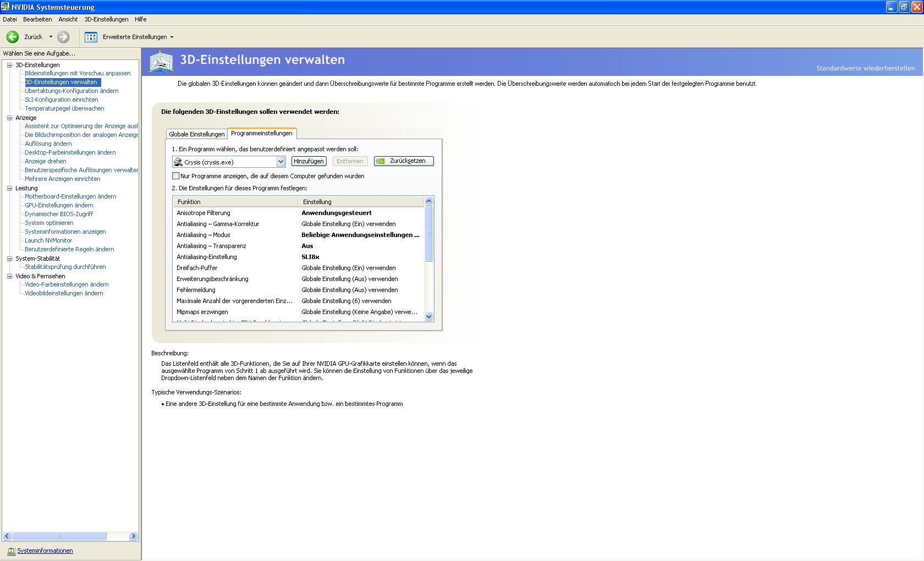This screenshot has width=924, height=561.
Task: Open Mehrere Anzeigen einrichten
Action: 63,179
